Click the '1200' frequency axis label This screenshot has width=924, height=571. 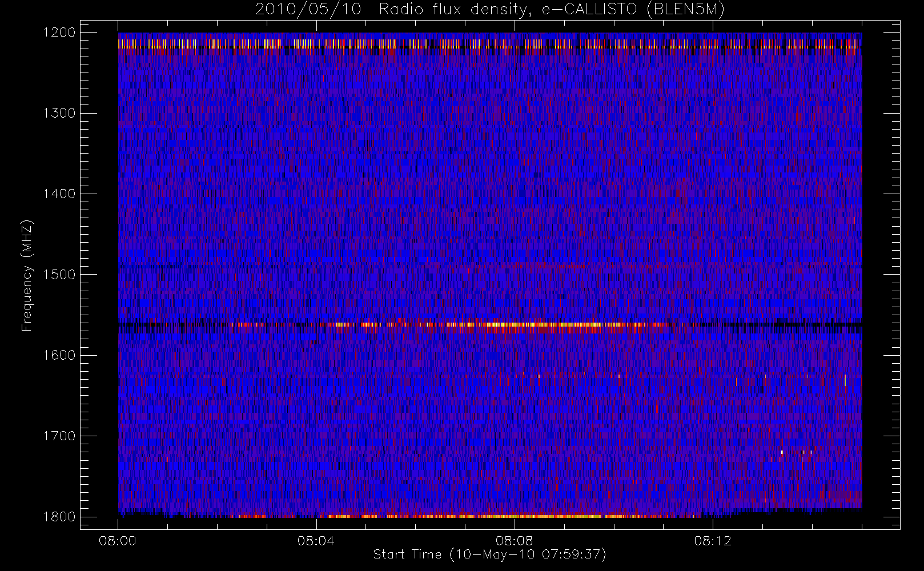(x=59, y=33)
